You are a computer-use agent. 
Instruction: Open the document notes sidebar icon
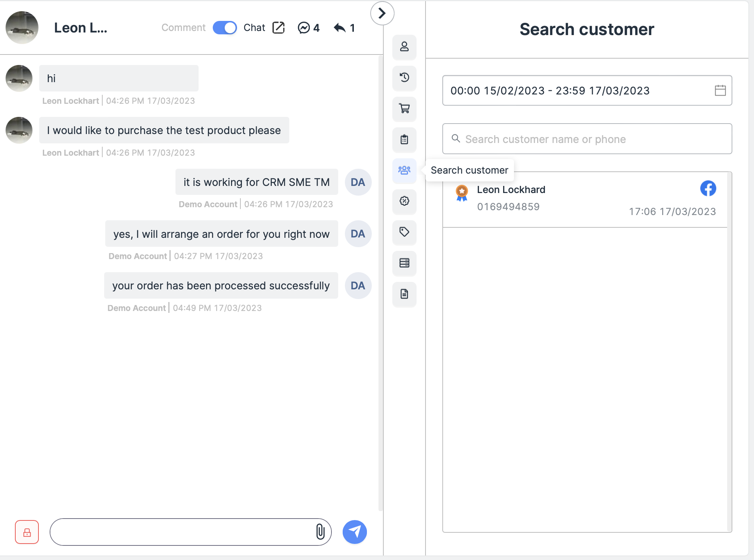tap(404, 294)
